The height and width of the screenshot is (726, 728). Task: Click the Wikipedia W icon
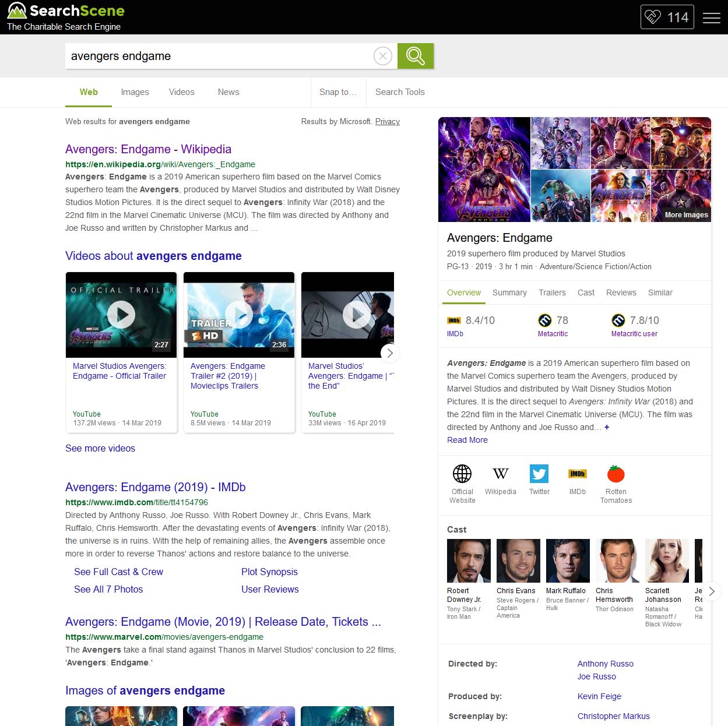(x=500, y=474)
